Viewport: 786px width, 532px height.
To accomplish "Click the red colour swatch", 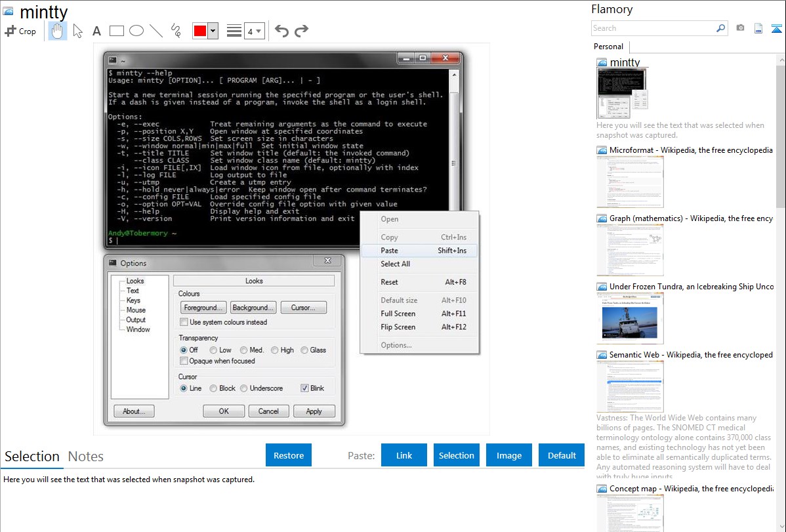I will click(x=200, y=31).
